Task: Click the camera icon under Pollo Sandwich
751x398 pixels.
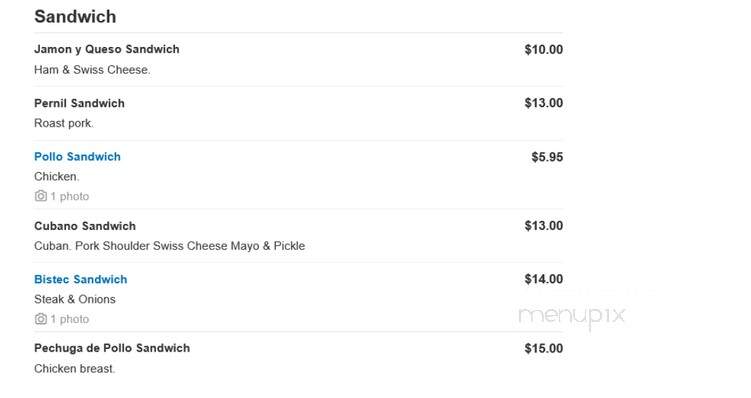Action: (x=41, y=196)
